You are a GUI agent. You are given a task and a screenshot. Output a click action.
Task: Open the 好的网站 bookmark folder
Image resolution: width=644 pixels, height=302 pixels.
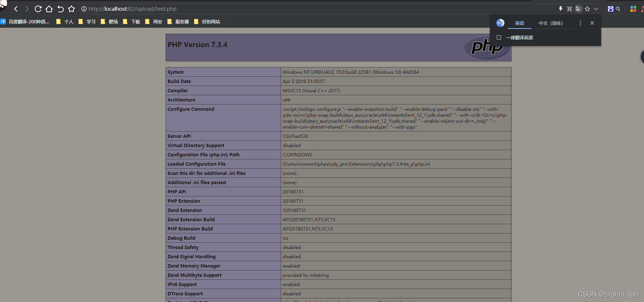coord(207,21)
